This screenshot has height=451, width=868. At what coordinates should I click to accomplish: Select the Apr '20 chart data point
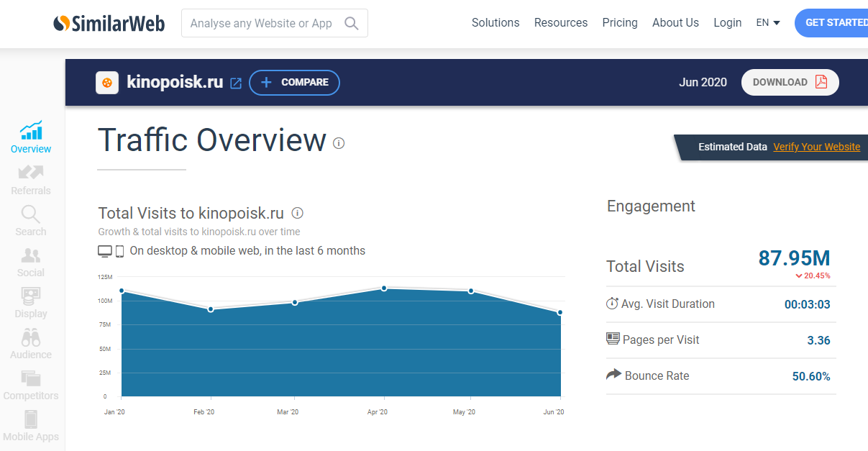click(384, 288)
